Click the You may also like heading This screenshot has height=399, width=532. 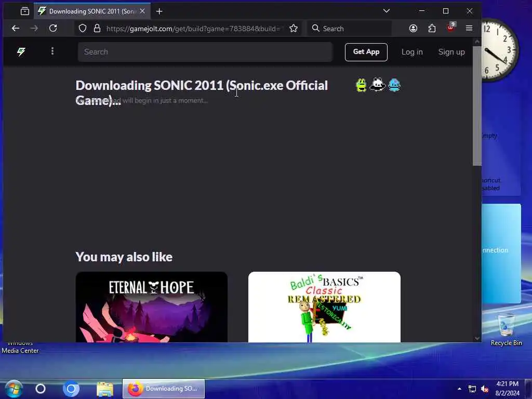(124, 257)
